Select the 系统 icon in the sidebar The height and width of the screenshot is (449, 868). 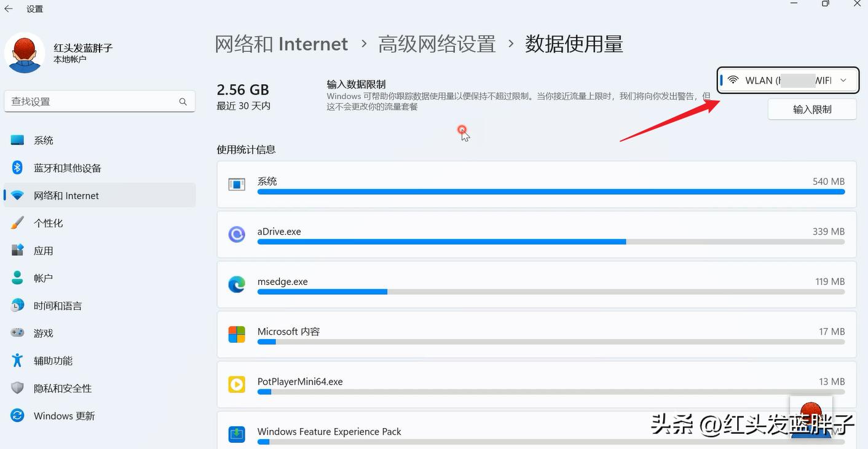click(x=18, y=140)
